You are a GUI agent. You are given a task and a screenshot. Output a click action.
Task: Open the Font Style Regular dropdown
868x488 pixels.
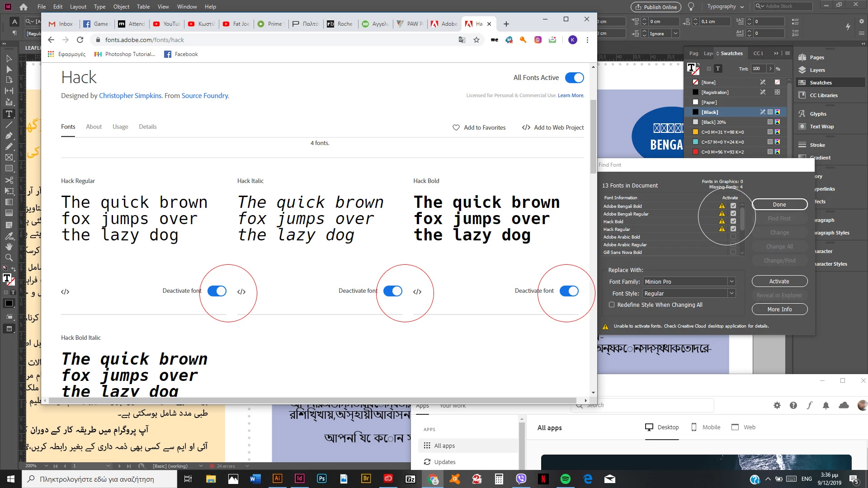[731, 294]
